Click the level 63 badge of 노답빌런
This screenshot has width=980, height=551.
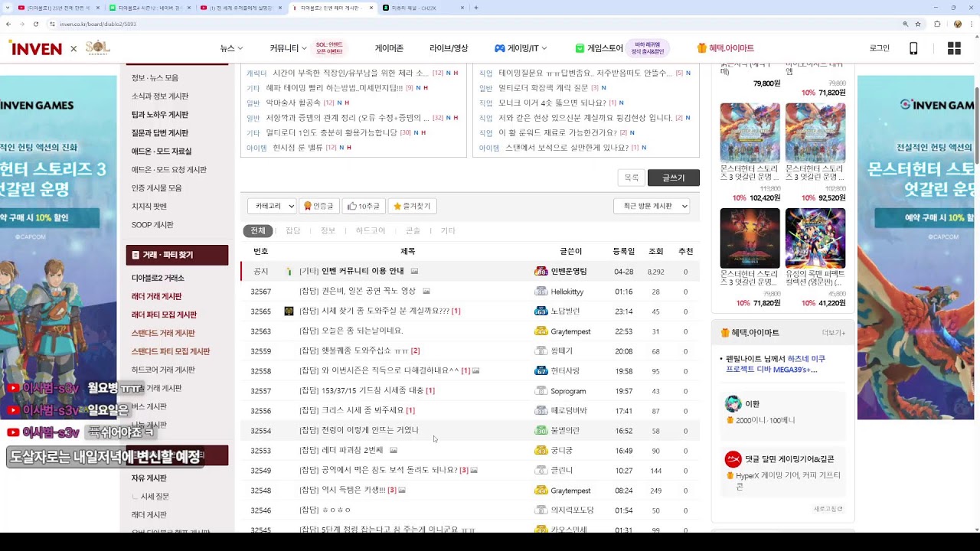coord(541,311)
